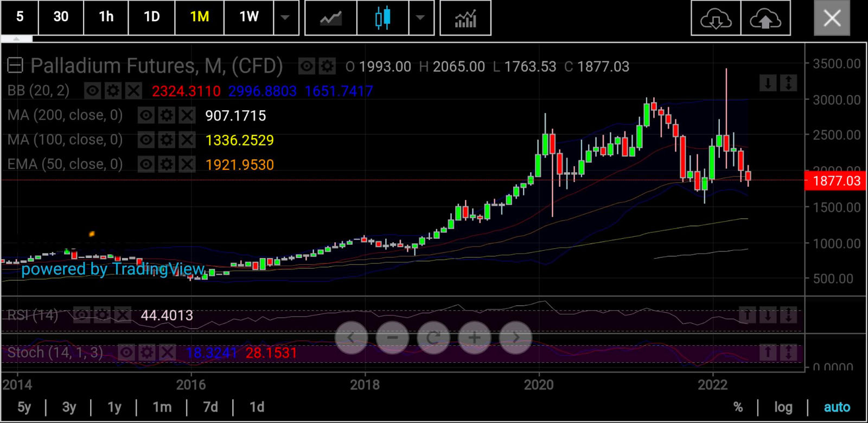Image resolution: width=868 pixels, height=423 pixels.
Task: Expand chart style options dropdown arrow
Action: (x=420, y=18)
